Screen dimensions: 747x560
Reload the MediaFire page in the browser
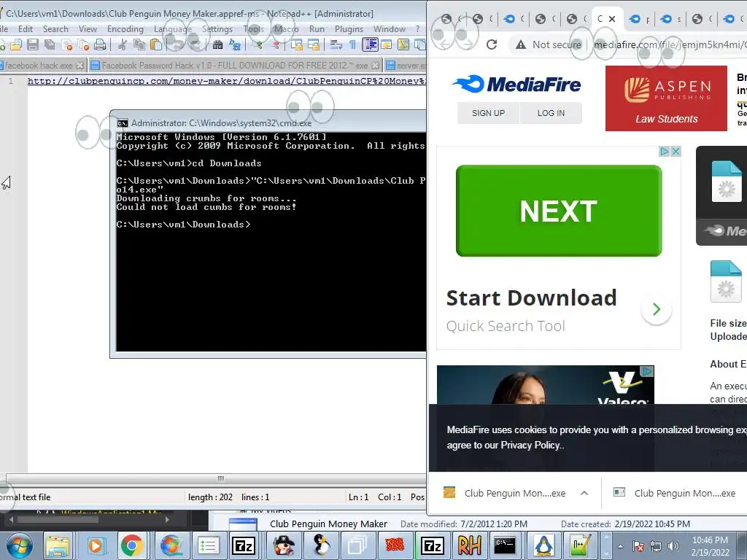[492, 44]
